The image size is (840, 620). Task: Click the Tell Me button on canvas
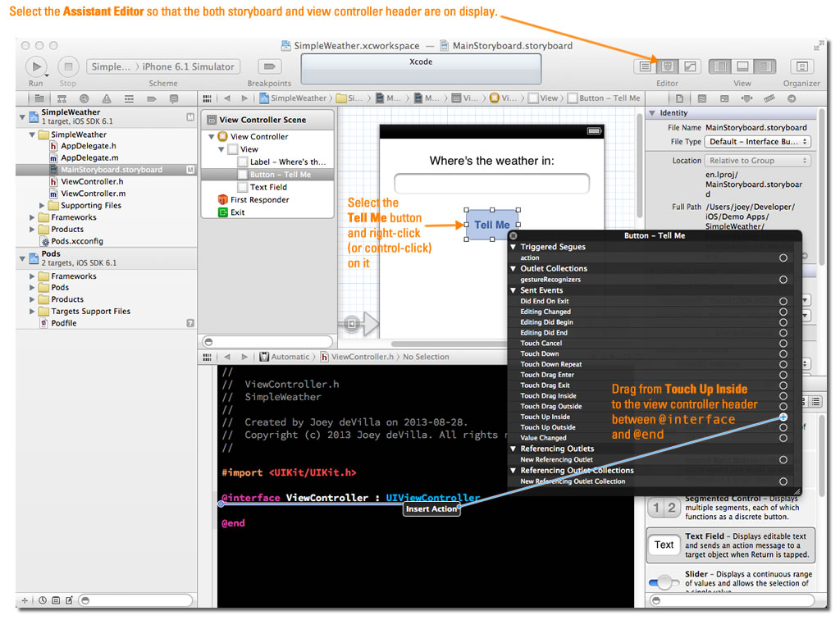click(x=492, y=225)
